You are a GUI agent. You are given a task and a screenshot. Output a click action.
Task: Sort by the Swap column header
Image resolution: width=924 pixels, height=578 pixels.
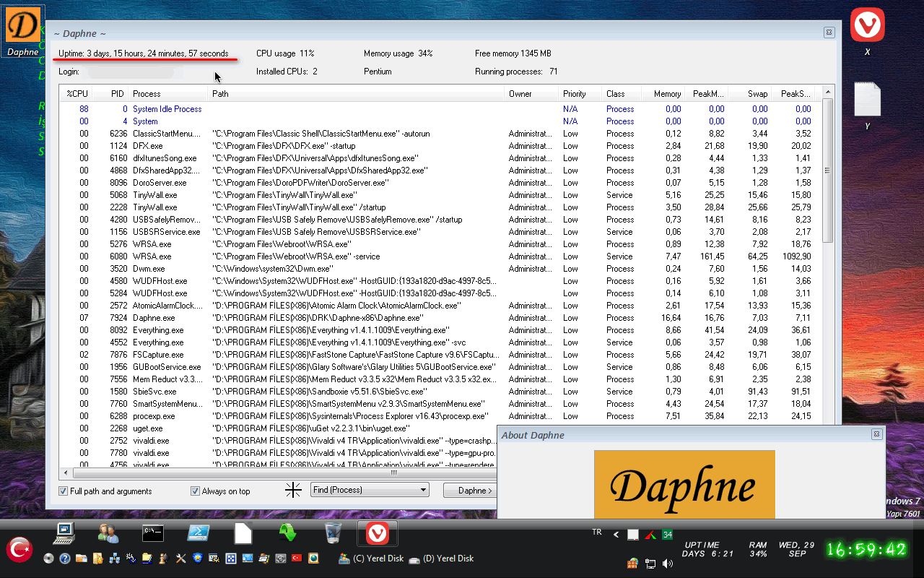750,94
